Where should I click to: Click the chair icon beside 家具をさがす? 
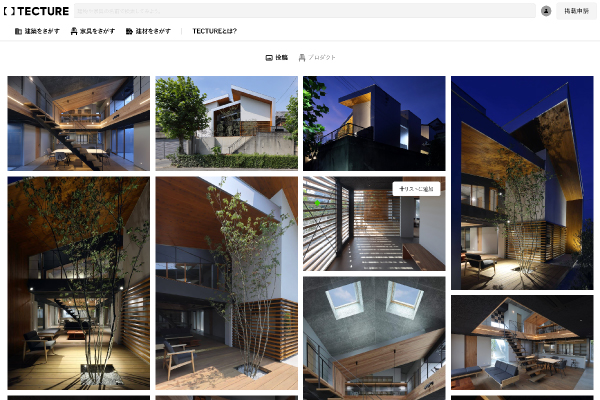click(74, 31)
